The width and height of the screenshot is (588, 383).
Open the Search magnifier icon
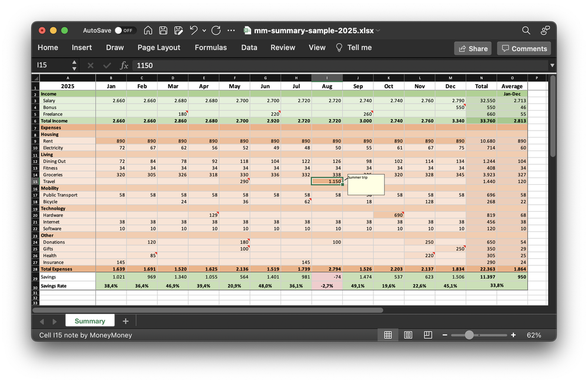click(x=526, y=30)
